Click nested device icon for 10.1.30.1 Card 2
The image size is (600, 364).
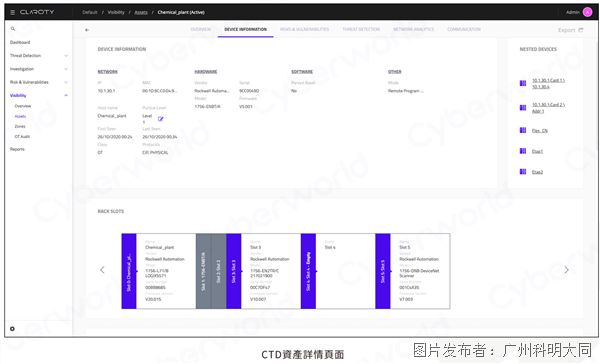point(523,108)
